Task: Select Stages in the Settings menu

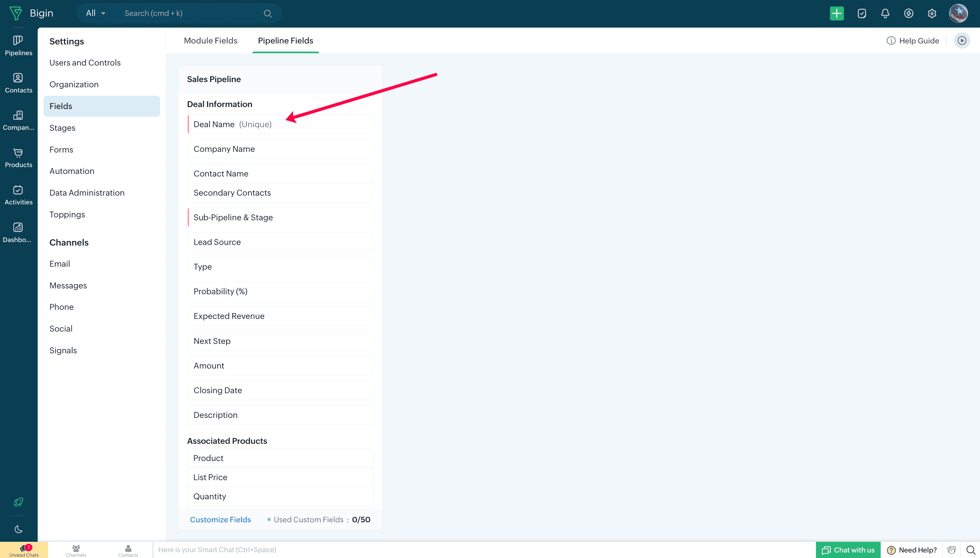Action: (x=62, y=127)
